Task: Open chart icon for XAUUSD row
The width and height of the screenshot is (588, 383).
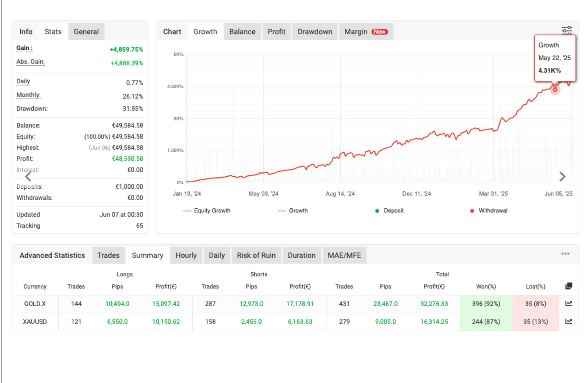Action: (x=569, y=322)
